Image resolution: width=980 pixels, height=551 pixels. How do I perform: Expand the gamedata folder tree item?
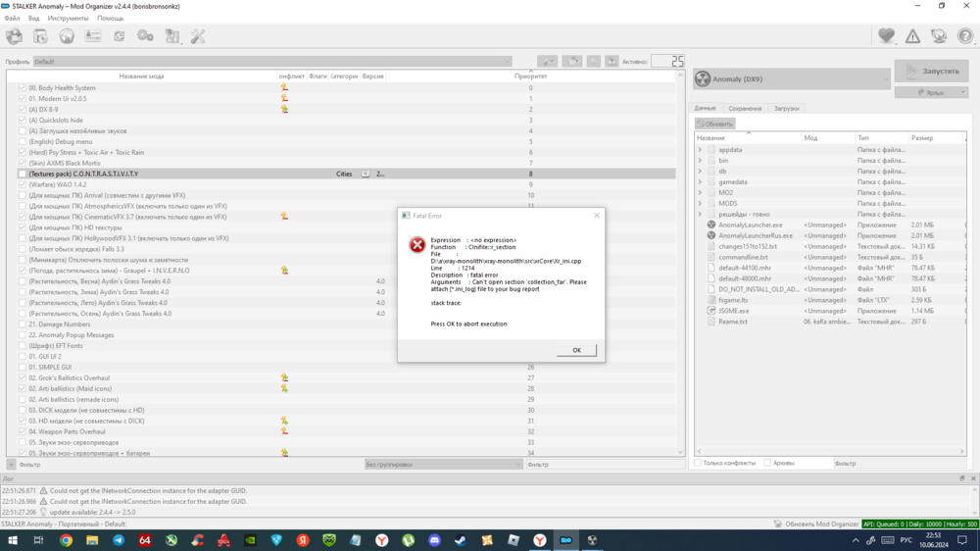click(x=700, y=182)
